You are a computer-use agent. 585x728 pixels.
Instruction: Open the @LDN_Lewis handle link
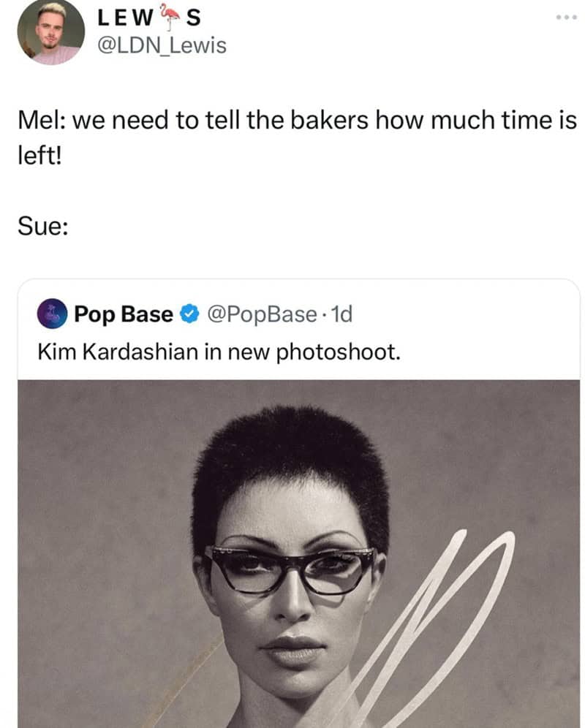(x=162, y=45)
